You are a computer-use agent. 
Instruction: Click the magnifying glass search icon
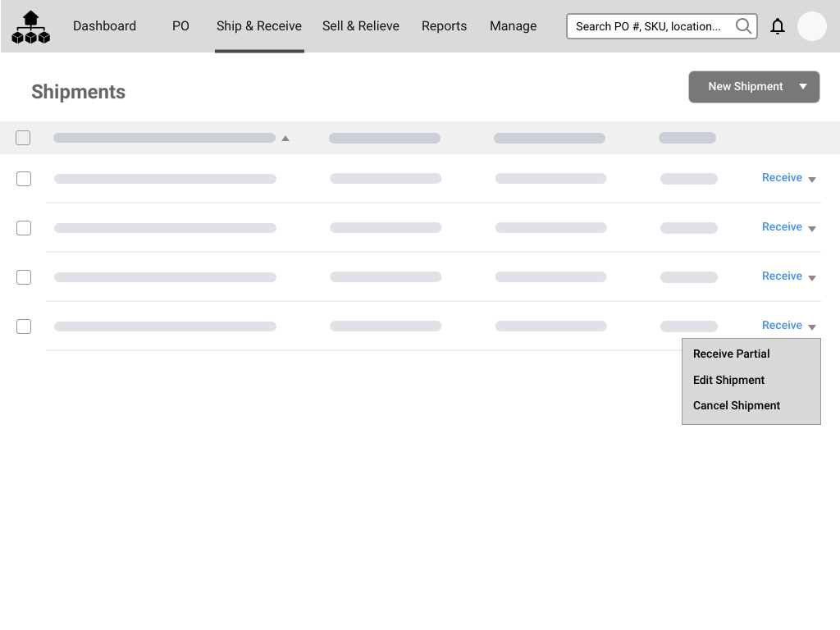coord(743,26)
